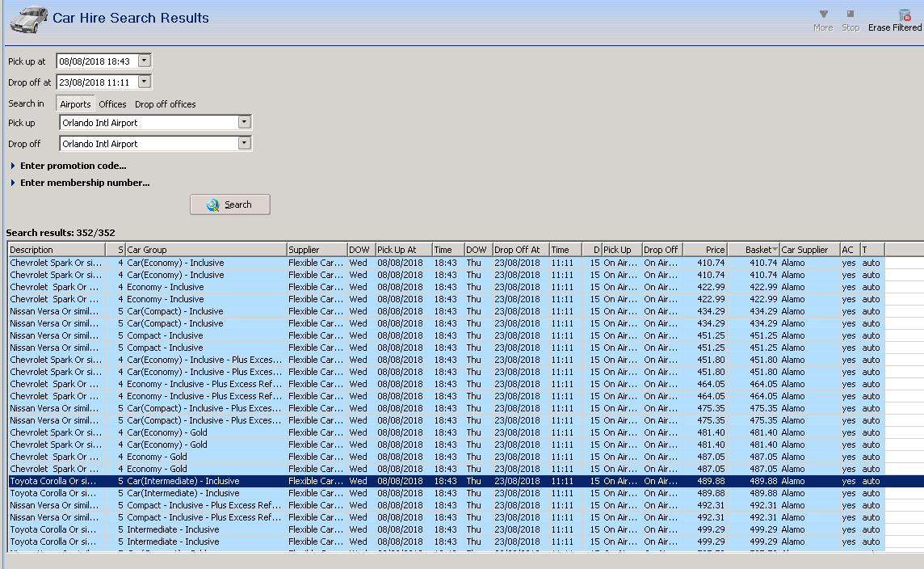Select first Car(Economy) - Gold 481.40 row
The image size is (924, 569).
pos(465,432)
